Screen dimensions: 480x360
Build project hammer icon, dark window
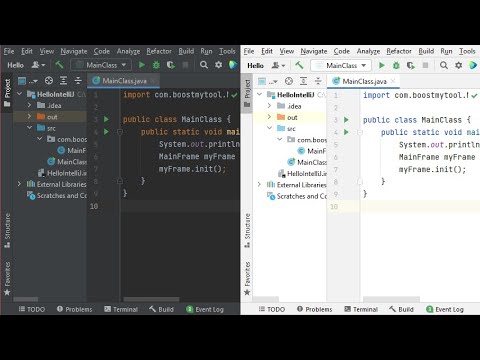tap(59, 65)
